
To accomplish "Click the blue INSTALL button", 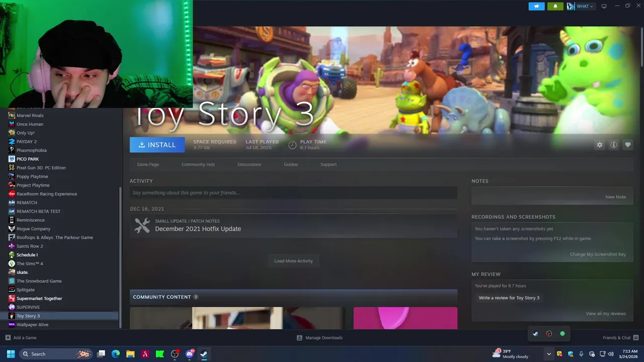I will pyautogui.click(x=157, y=145).
